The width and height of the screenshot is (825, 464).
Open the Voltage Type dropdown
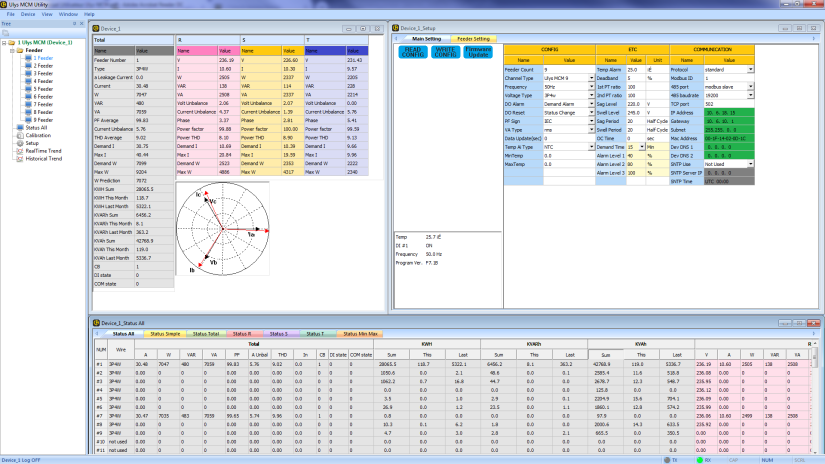[591, 95]
